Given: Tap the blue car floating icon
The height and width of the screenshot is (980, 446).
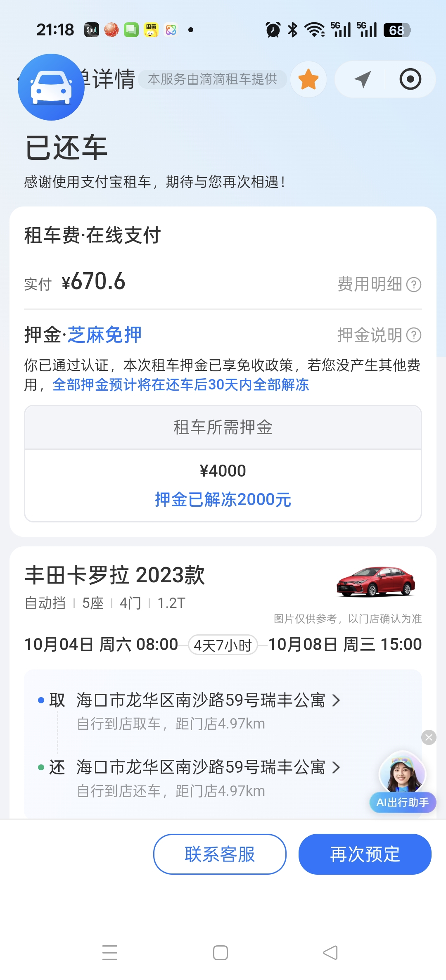Looking at the screenshot, I should click(x=51, y=87).
